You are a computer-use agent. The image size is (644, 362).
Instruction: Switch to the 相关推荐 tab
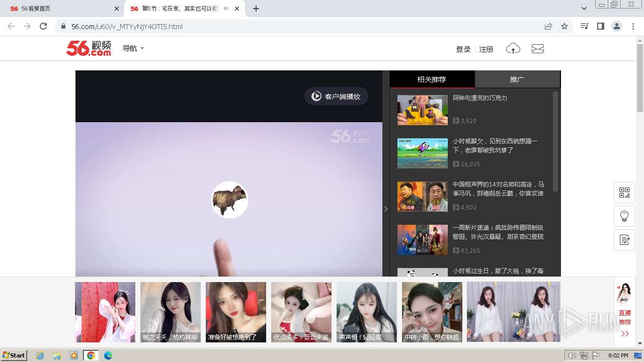pos(432,79)
